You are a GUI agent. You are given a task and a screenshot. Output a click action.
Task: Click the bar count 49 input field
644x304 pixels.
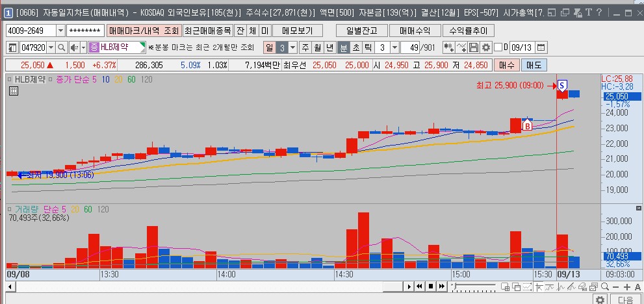pyautogui.click(x=410, y=47)
